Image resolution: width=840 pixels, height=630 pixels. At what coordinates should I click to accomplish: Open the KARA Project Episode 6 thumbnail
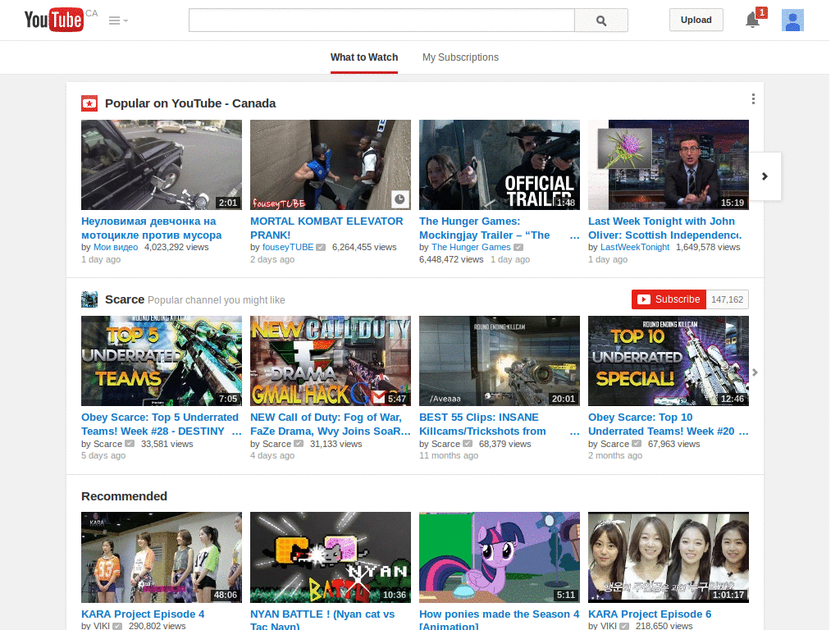[x=669, y=558]
